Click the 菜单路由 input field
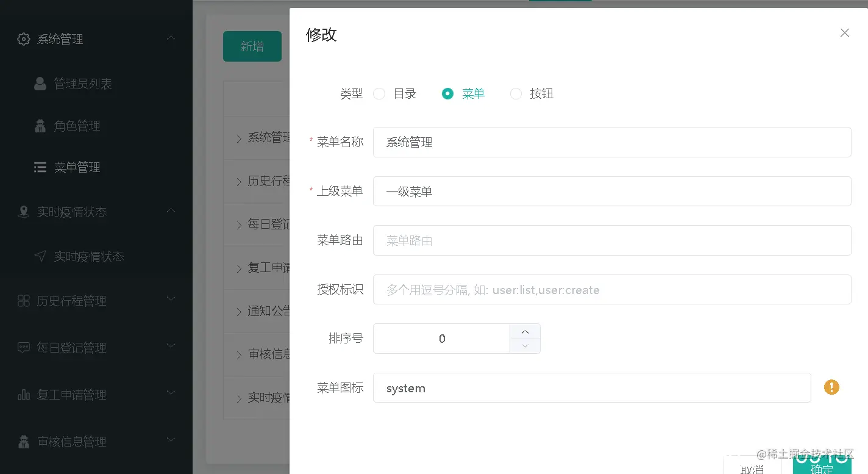This screenshot has height=474, width=868. tap(612, 240)
